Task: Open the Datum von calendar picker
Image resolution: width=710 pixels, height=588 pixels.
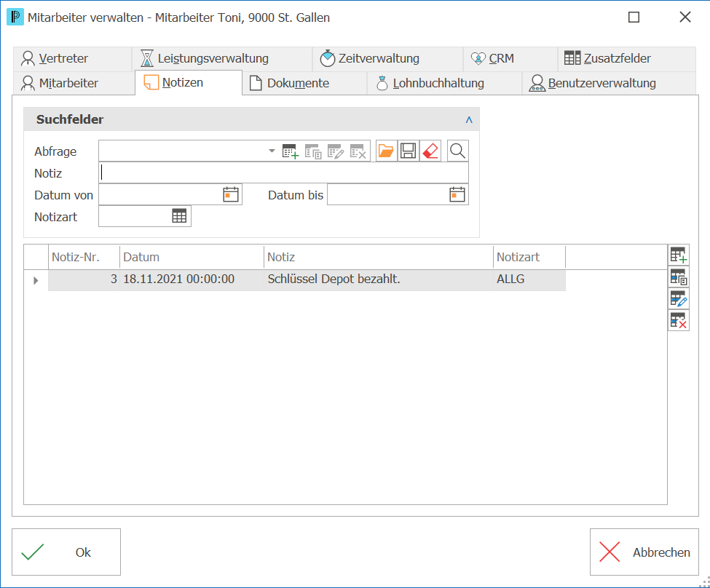Action: click(231, 194)
